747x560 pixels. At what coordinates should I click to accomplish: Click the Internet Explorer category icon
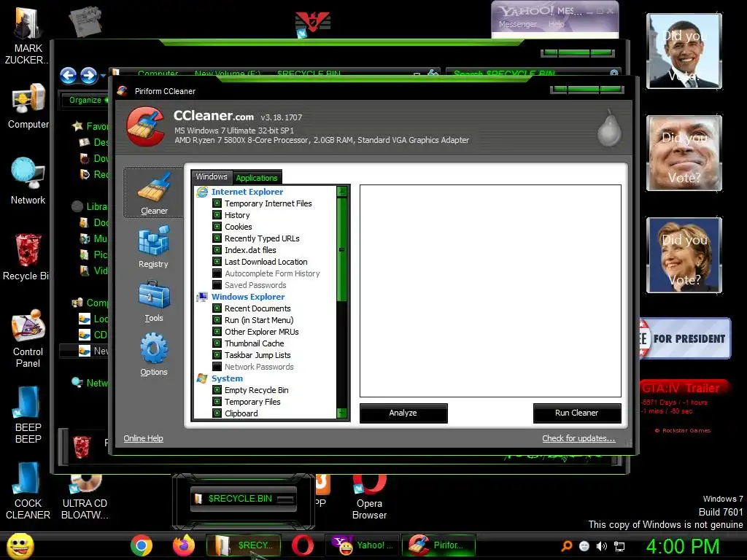pyautogui.click(x=203, y=192)
